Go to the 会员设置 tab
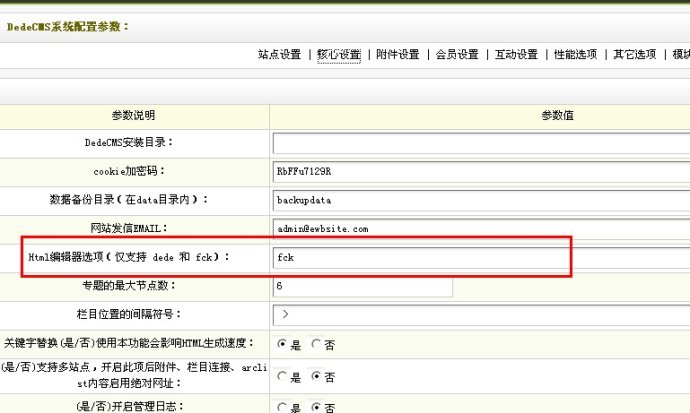This screenshot has height=413, width=690. pos(456,55)
